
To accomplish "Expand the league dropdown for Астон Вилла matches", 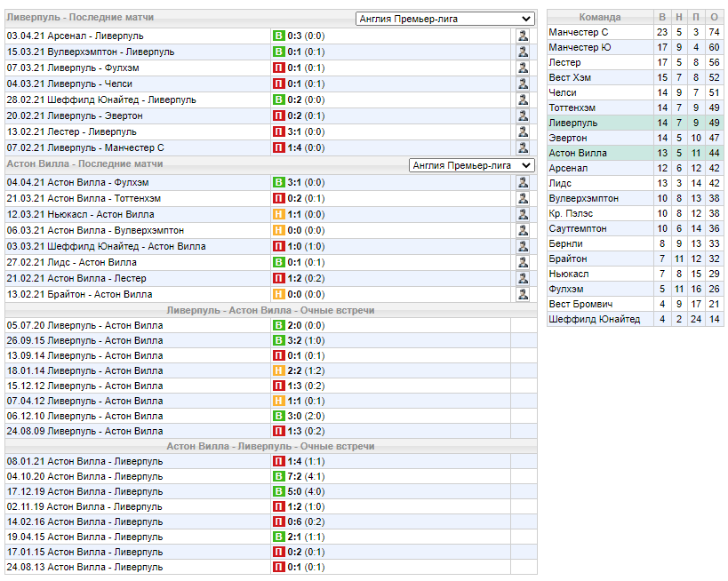I will tap(472, 165).
